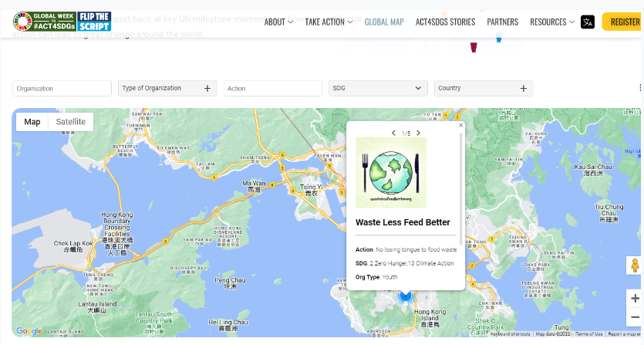Viewport: 644px width, 345px height.
Task: Click the blue map marker on Hong Kong
Action: click(406, 296)
